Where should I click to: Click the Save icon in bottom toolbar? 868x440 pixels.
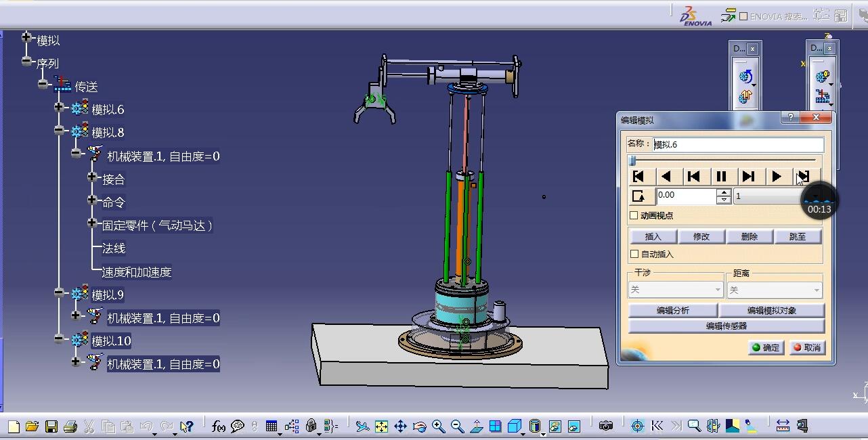coord(51,426)
